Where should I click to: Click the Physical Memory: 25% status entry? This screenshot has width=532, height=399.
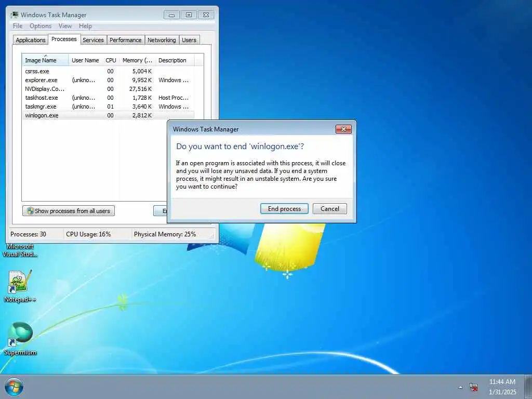point(165,234)
